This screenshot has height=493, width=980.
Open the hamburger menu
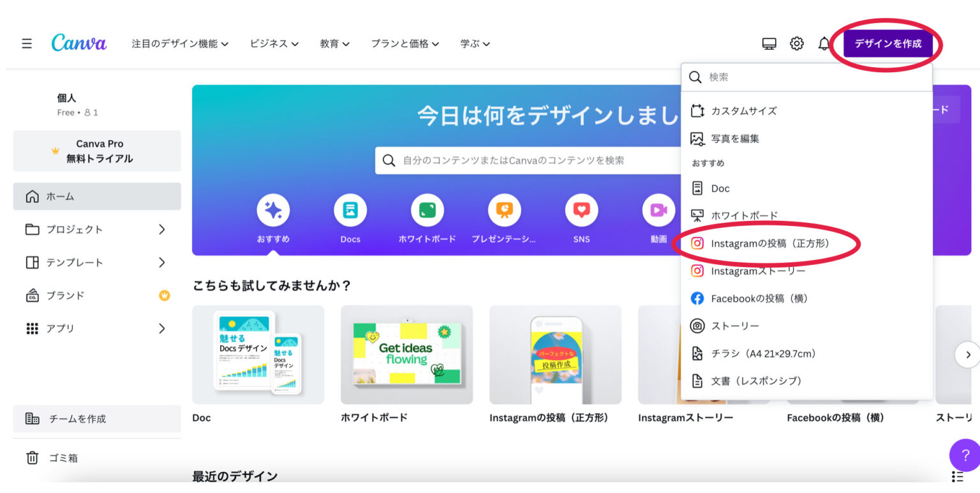coord(26,43)
